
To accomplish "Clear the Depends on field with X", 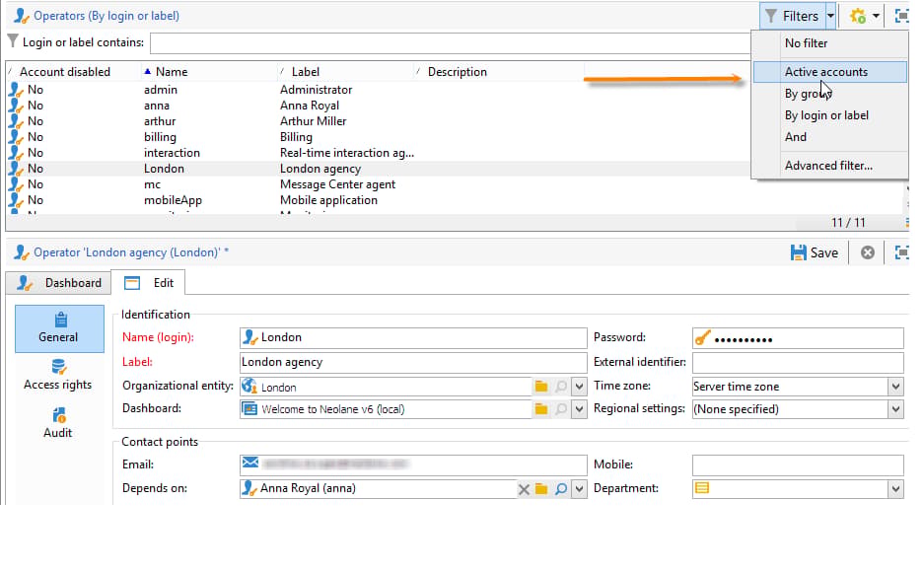I will (x=524, y=489).
